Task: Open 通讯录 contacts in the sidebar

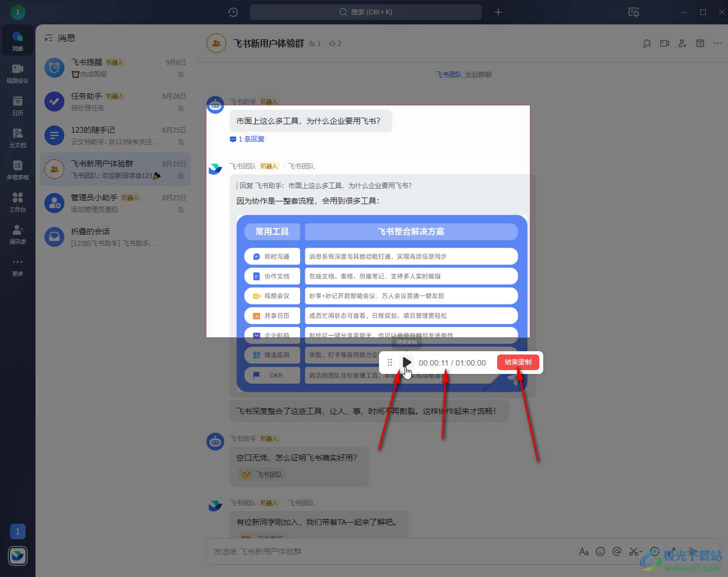Action: click(x=18, y=234)
